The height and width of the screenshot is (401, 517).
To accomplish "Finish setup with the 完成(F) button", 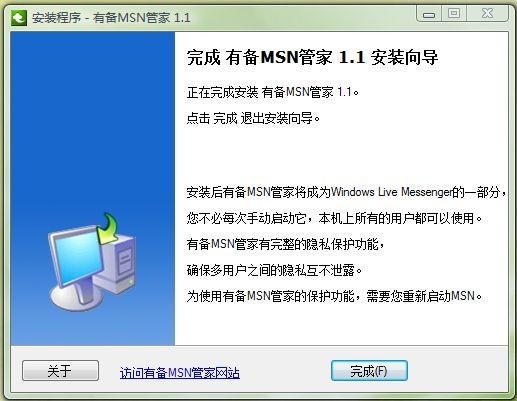I will tap(369, 370).
